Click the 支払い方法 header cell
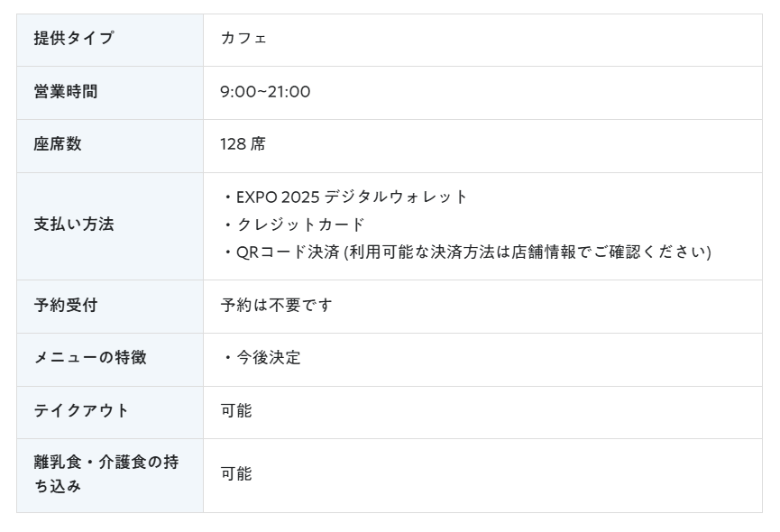 (x=110, y=226)
